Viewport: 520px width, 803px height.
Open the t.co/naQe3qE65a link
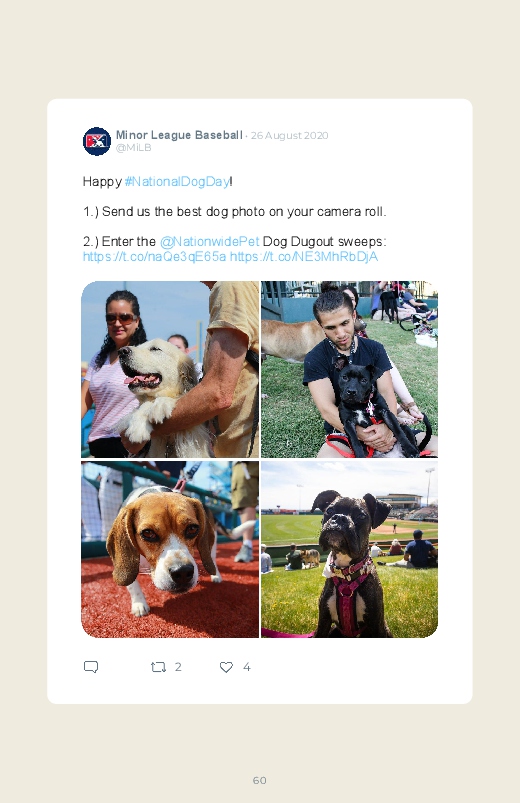(x=154, y=256)
